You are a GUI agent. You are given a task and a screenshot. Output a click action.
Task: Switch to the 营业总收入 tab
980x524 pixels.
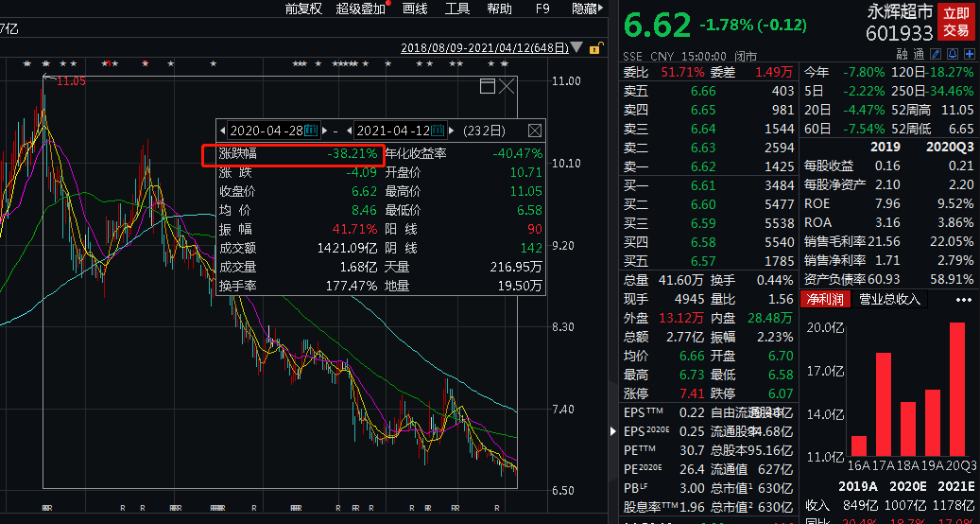pos(888,300)
